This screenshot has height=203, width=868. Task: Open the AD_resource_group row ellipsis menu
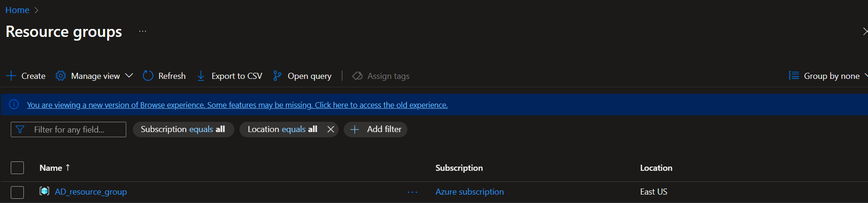point(412,192)
